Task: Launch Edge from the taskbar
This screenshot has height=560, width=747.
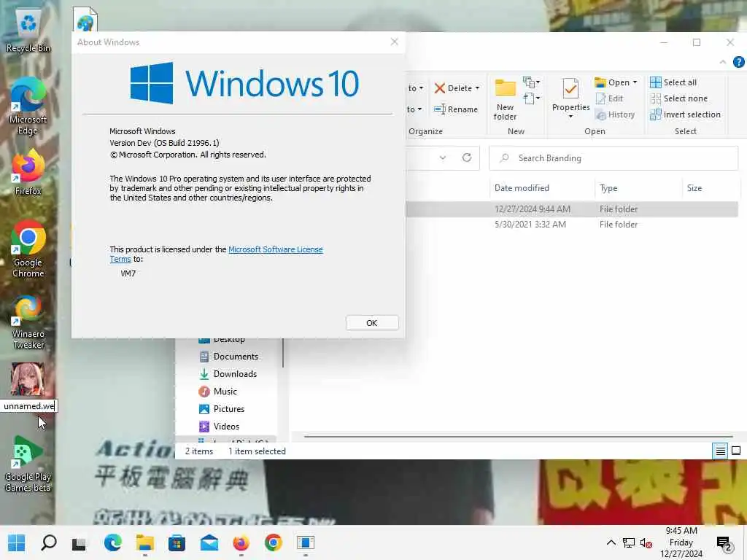Action: [x=113, y=542]
